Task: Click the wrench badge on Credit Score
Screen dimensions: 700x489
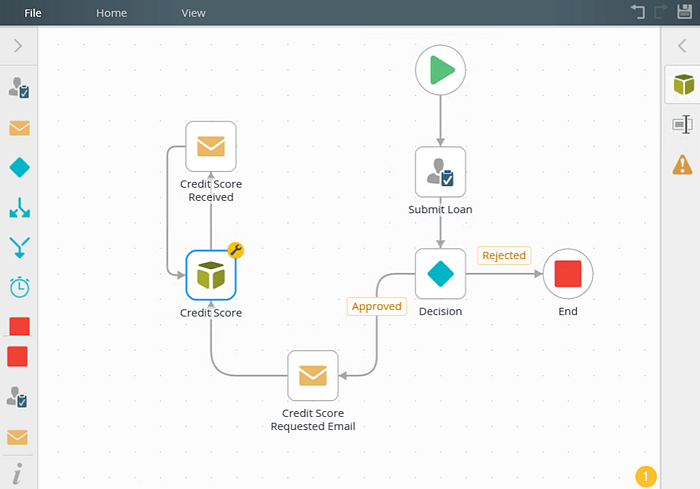Action: 235,250
